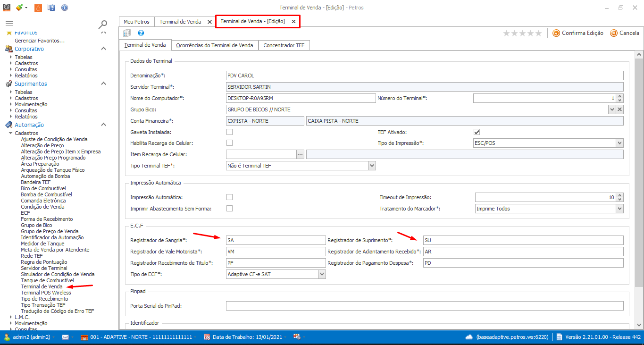
Task: Click the orange droplet icon in title bar
Action: point(38,8)
